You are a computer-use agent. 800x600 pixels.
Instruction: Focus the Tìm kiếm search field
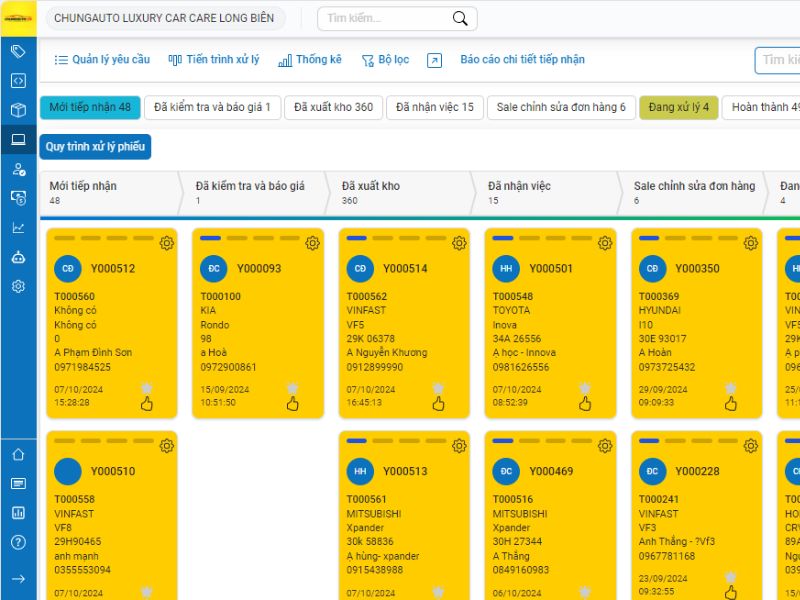(385, 19)
